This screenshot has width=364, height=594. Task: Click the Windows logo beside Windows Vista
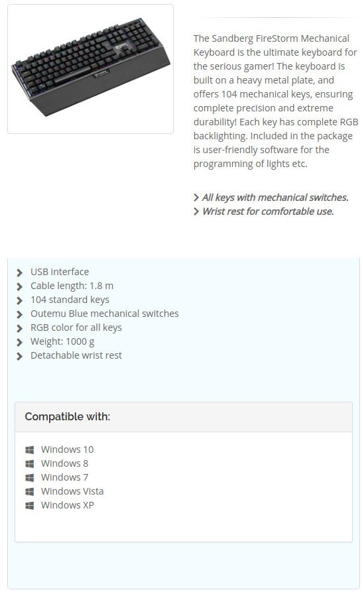30,492
